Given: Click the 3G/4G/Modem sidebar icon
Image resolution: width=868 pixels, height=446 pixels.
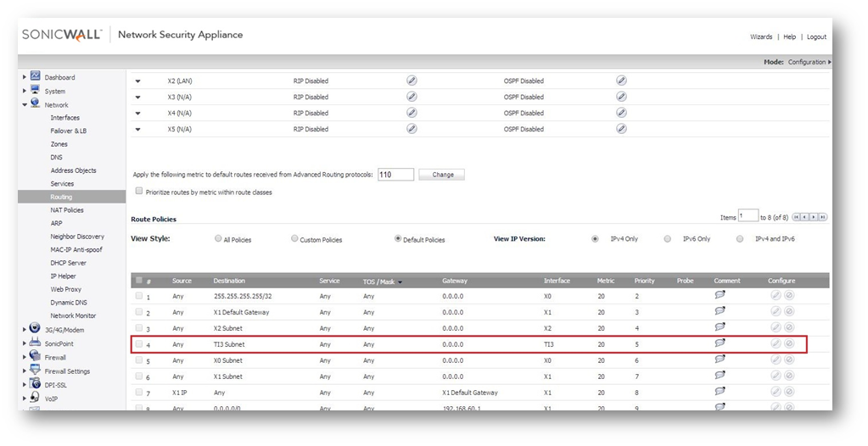Looking at the screenshot, I should pos(35,328).
